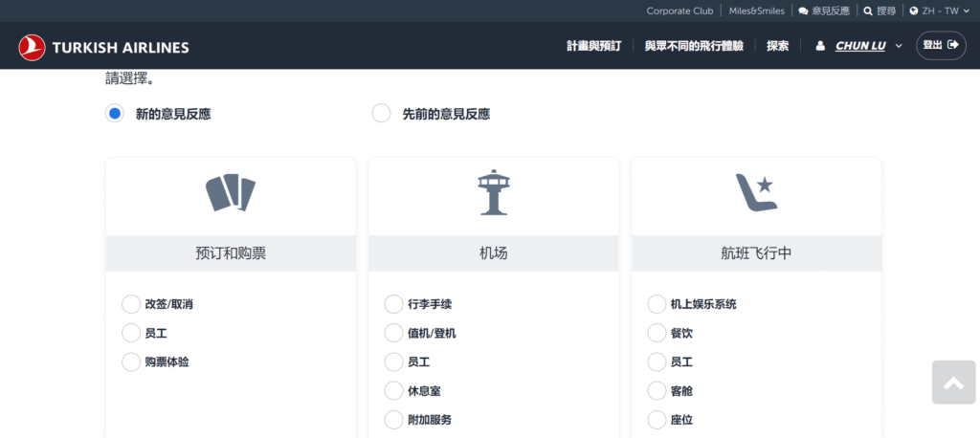The width and height of the screenshot is (980, 438).
Task: Open the 探索 menu
Action: point(777,46)
